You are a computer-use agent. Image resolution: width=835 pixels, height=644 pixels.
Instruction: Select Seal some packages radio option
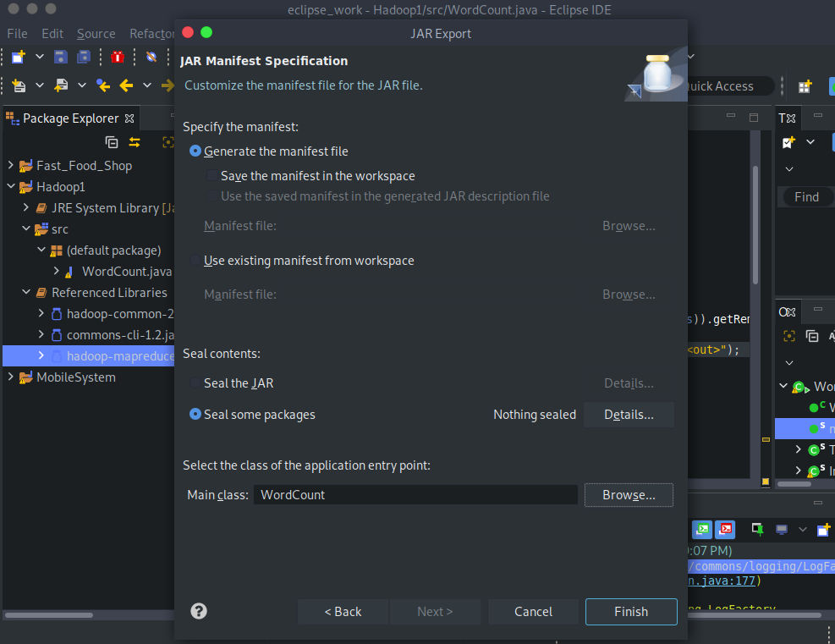[195, 415]
